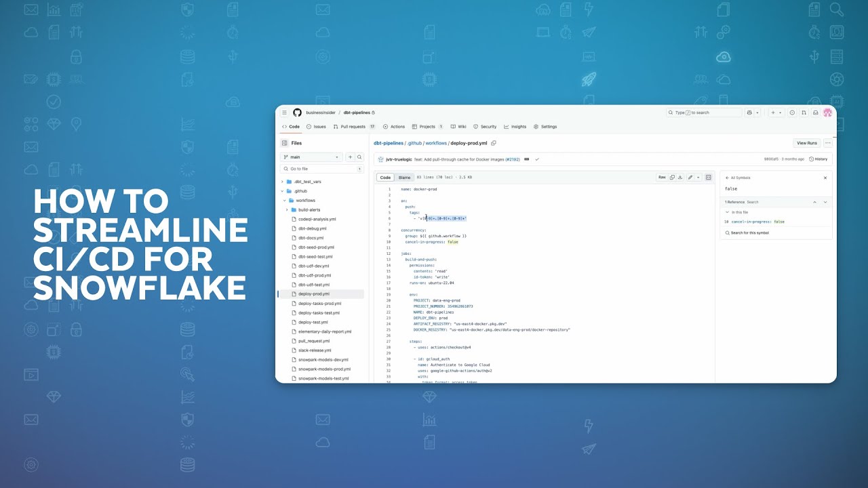
Task: Expand the build-alerts folder
Action: tap(287, 210)
